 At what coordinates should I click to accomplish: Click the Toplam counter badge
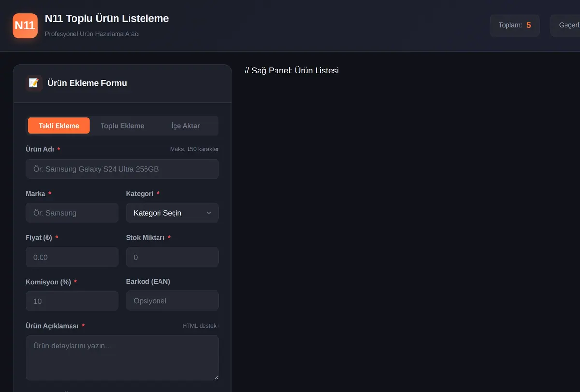pyautogui.click(x=515, y=25)
